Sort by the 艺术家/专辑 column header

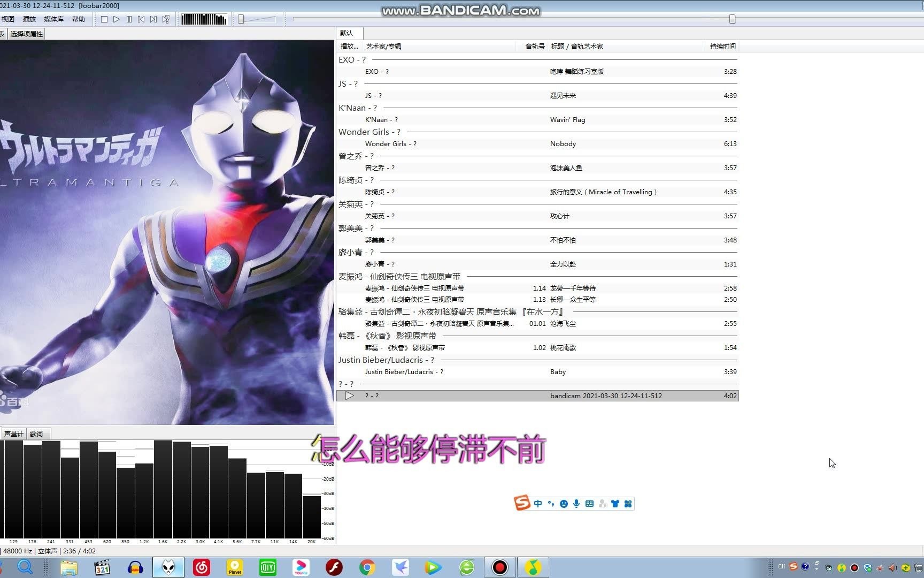[x=438, y=47]
